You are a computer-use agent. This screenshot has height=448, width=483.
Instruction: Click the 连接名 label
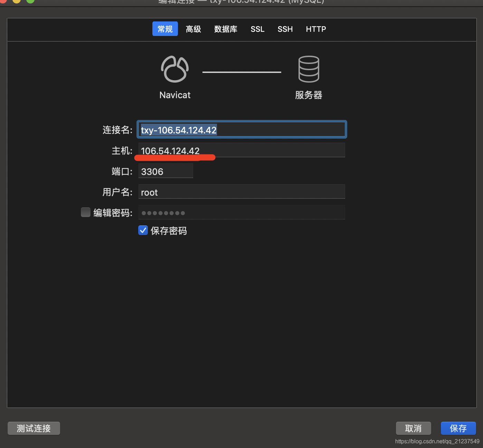point(117,130)
